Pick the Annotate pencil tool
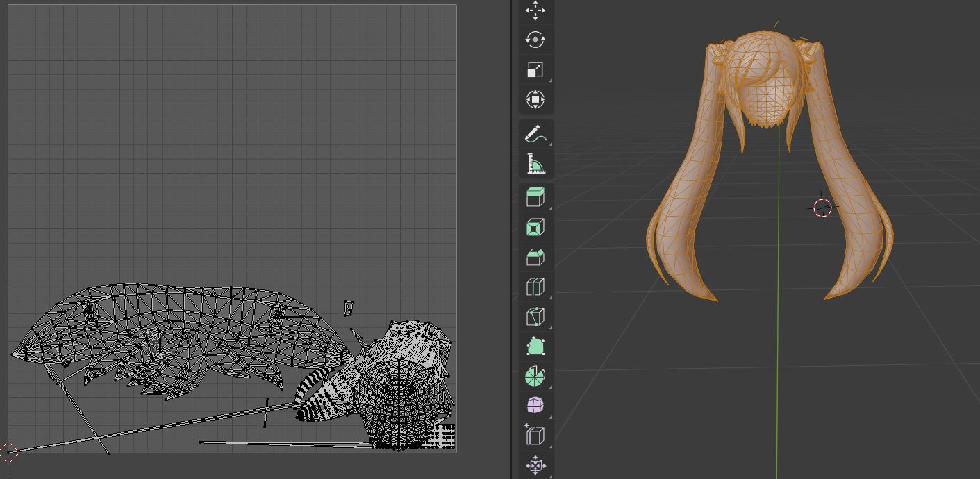The height and width of the screenshot is (479, 980). (x=535, y=133)
